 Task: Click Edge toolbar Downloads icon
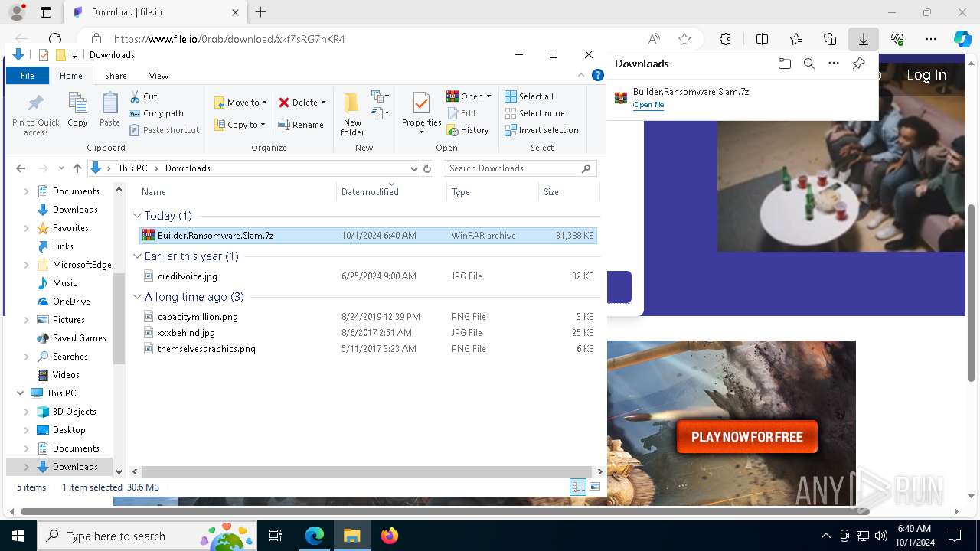(863, 39)
